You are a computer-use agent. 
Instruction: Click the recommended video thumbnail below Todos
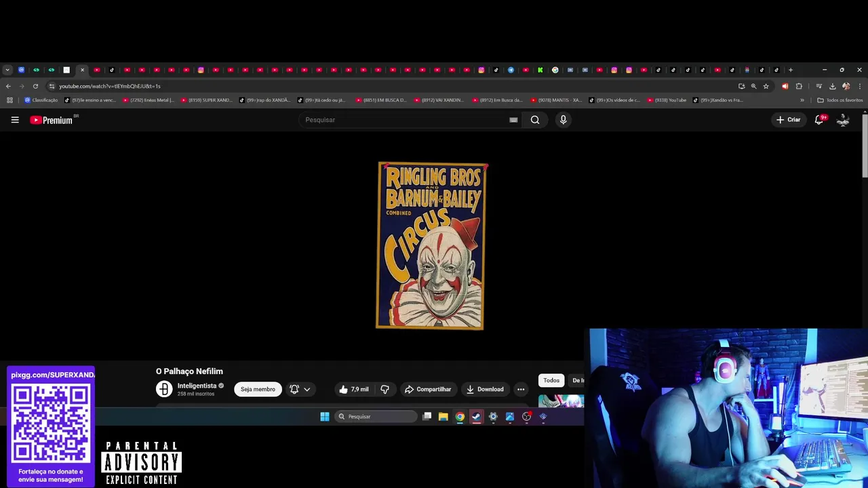561,401
